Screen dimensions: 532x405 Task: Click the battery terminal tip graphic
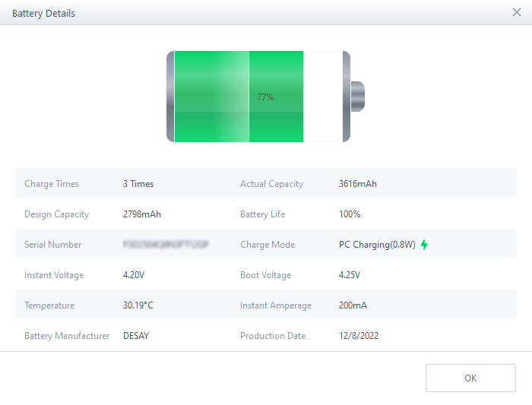[358, 97]
